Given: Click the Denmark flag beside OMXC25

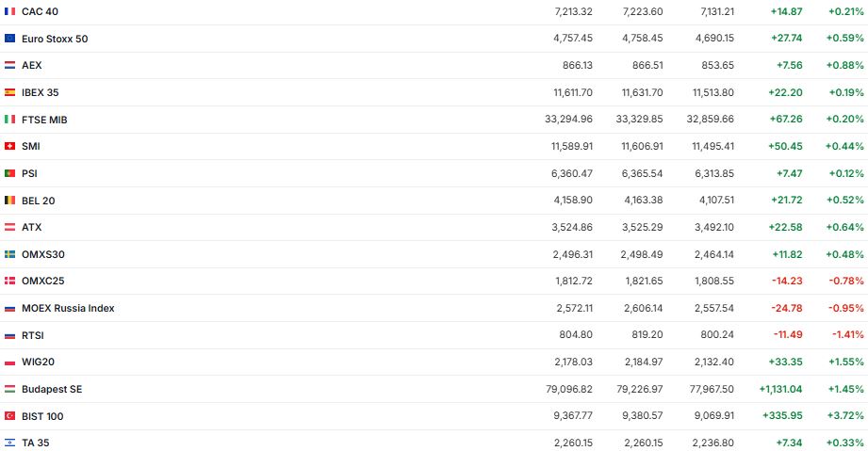Looking at the screenshot, I should pos(9,281).
